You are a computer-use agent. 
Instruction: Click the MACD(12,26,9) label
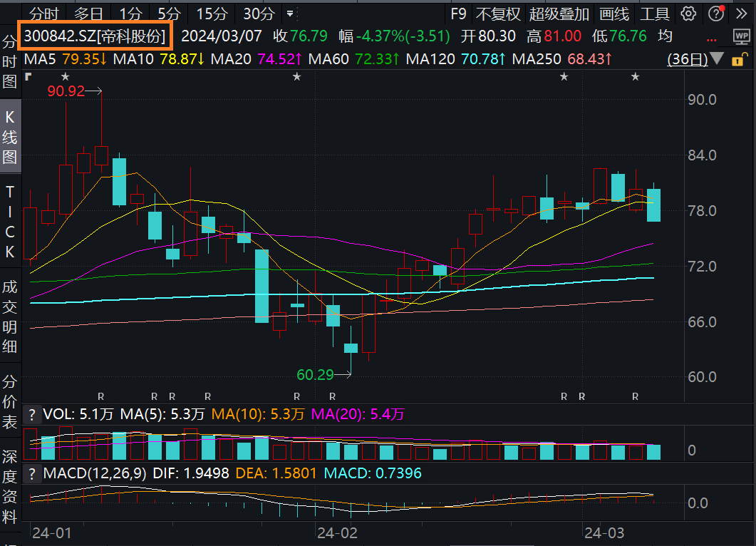coord(95,473)
